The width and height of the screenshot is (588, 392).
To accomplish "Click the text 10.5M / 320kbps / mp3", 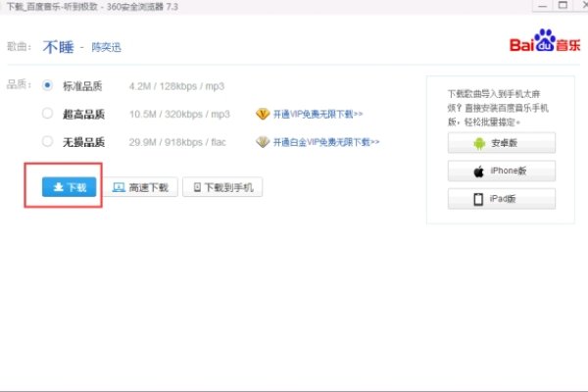I will pos(179,114).
